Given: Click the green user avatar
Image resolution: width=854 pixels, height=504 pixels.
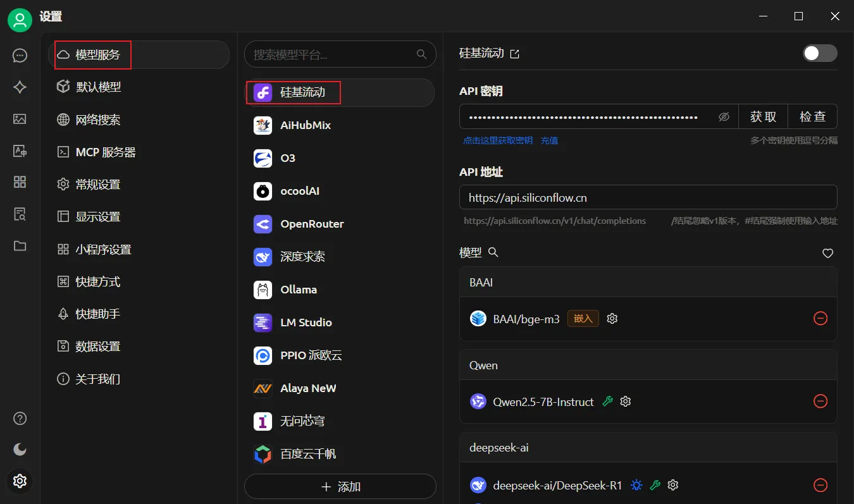Looking at the screenshot, I should [20, 20].
